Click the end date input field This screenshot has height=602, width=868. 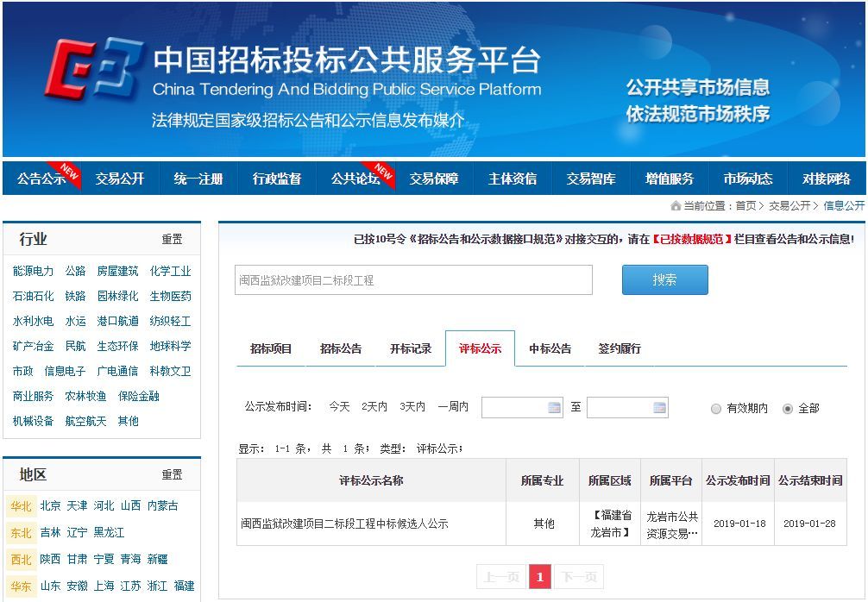627,408
